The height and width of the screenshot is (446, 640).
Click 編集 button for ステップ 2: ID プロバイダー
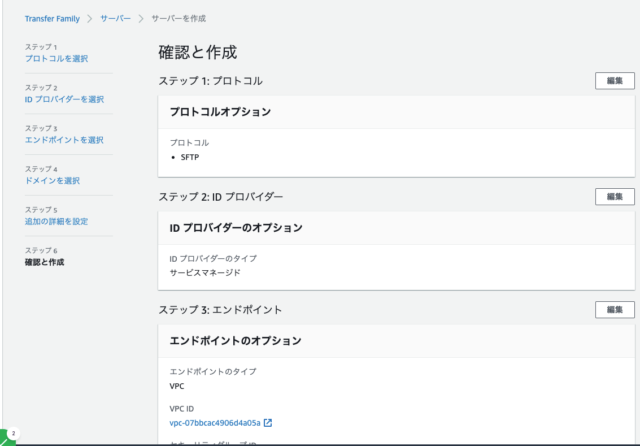tap(614, 196)
